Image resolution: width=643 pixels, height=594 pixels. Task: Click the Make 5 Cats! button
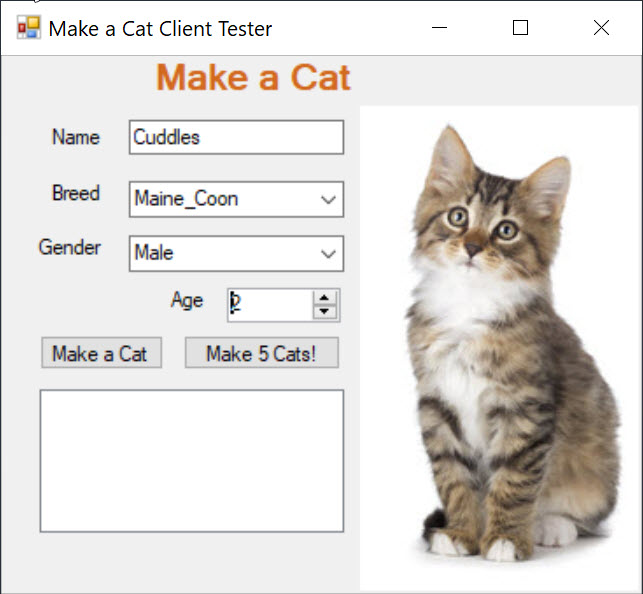(262, 353)
